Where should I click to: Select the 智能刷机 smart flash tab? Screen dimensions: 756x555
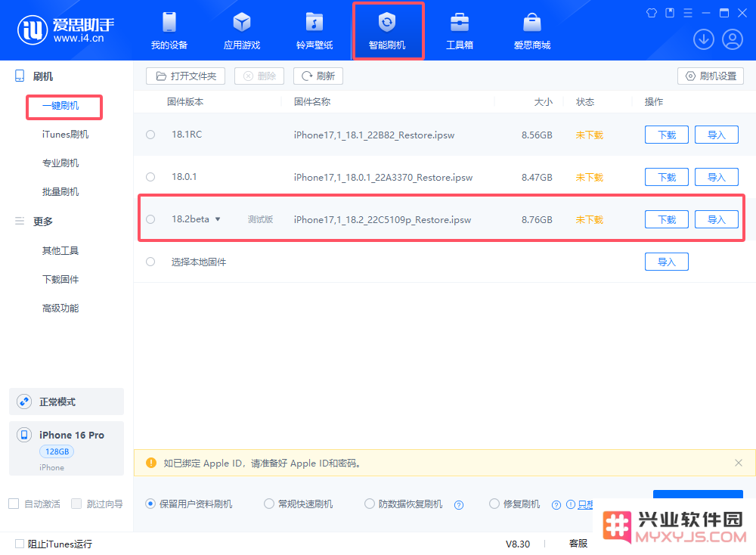(387, 31)
